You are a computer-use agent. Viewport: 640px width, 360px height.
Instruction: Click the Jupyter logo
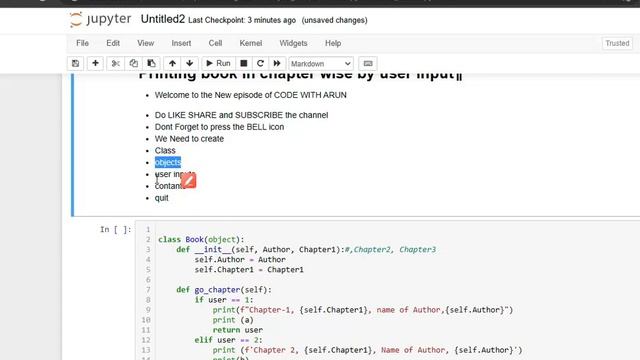(100, 19)
